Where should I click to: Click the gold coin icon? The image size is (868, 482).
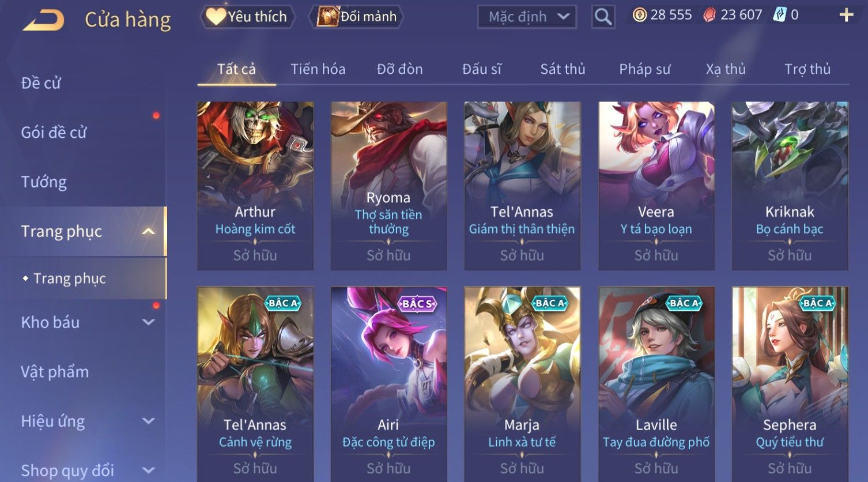point(639,15)
